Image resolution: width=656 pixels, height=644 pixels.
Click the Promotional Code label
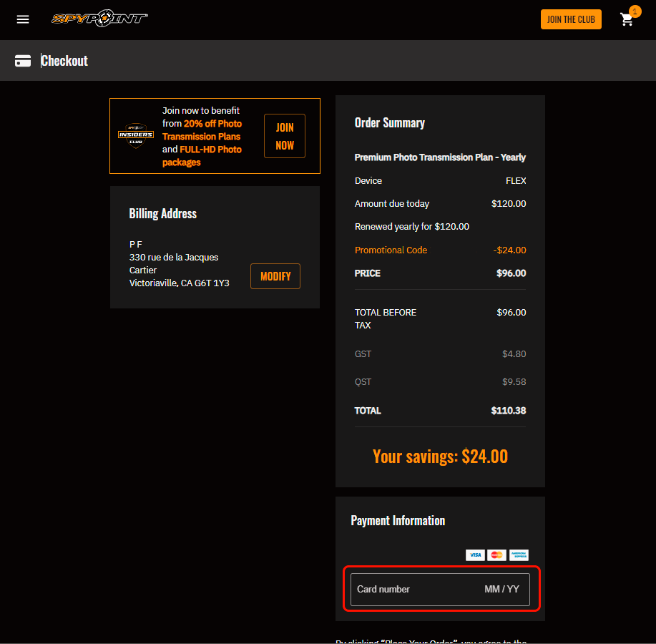coord(391,250)
